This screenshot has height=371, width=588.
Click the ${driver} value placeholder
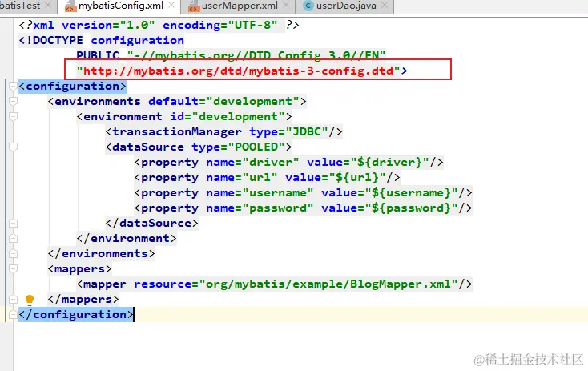390,162
